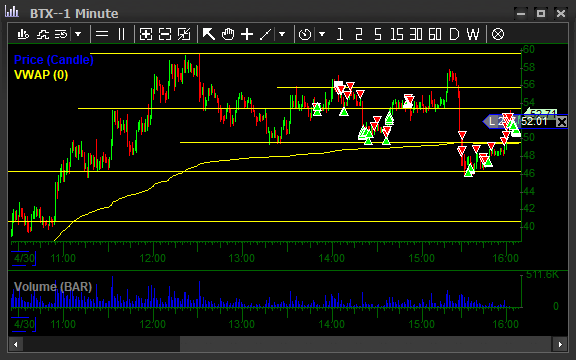576x360 pixels.
Task: Select the hand pan tool
Action: (228, 35)
